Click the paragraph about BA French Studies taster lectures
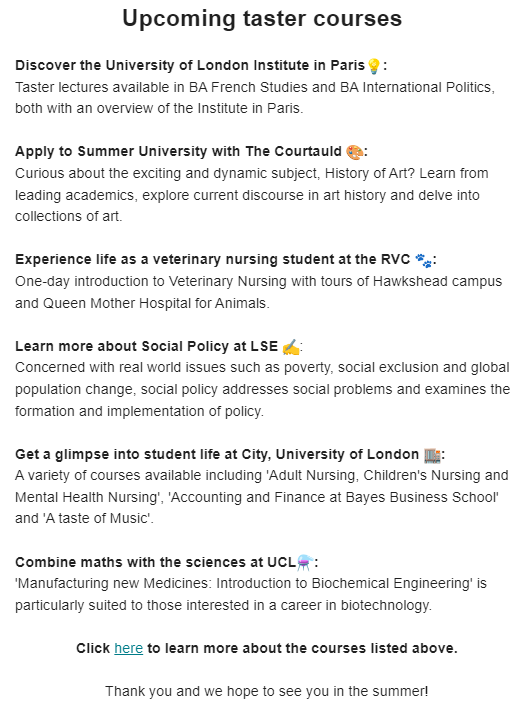The height and width of the screenshot is (710, 527). [255, 98]
